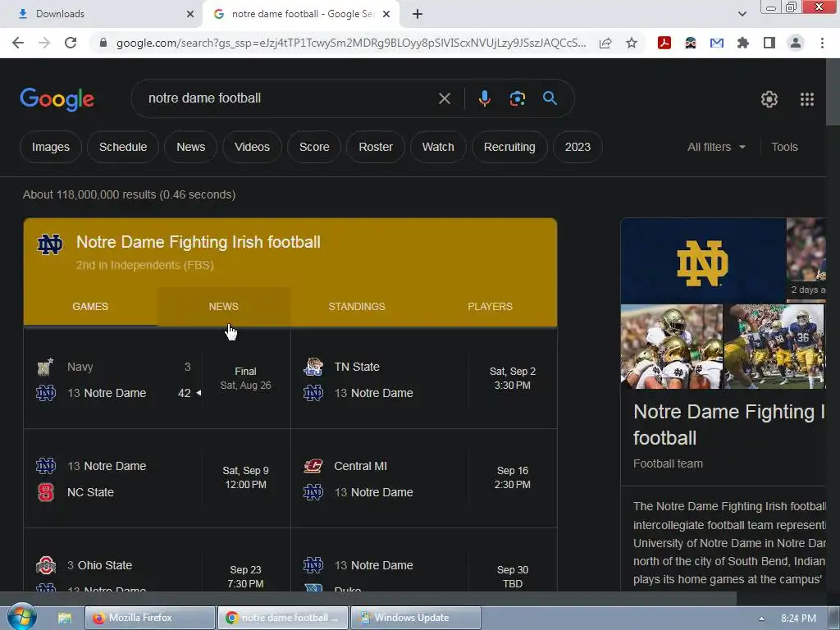This screenshot has height=630, width=840.
Task: Open the Windows Start menu
Action: (21, 617)
